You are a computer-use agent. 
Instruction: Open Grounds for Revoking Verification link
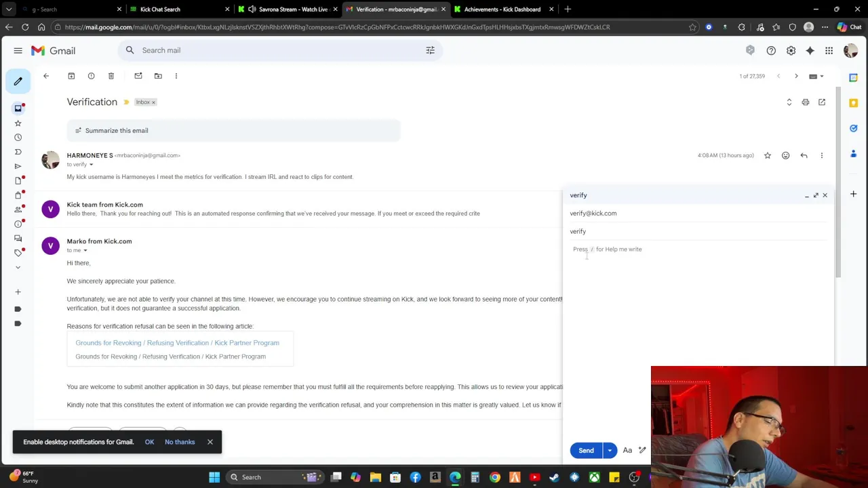click(177, 343)
